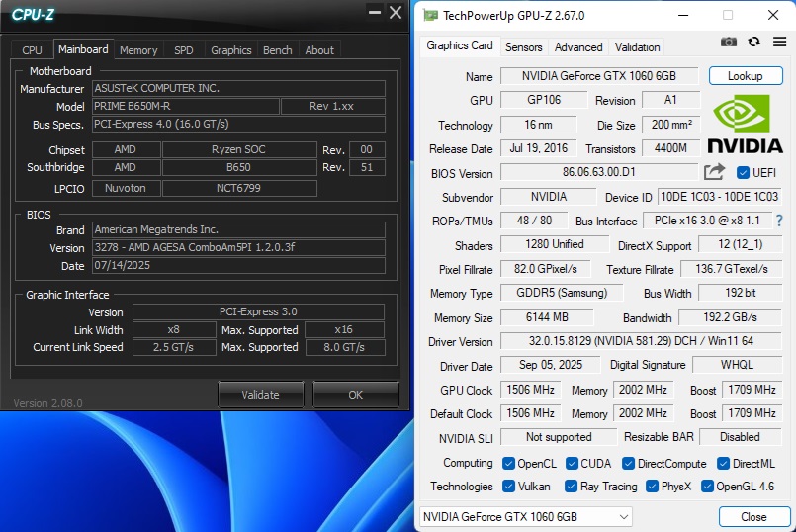Open the GPU-Z hamburger menu

pyautogui.click(x=780, y=42)
